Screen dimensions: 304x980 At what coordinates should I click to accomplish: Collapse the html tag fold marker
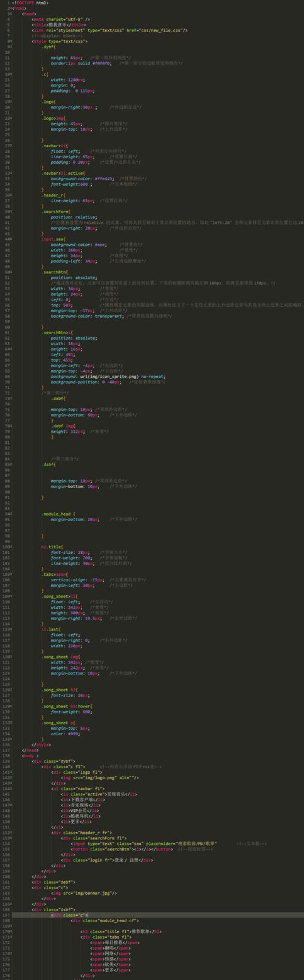click(x=10, y=9)
